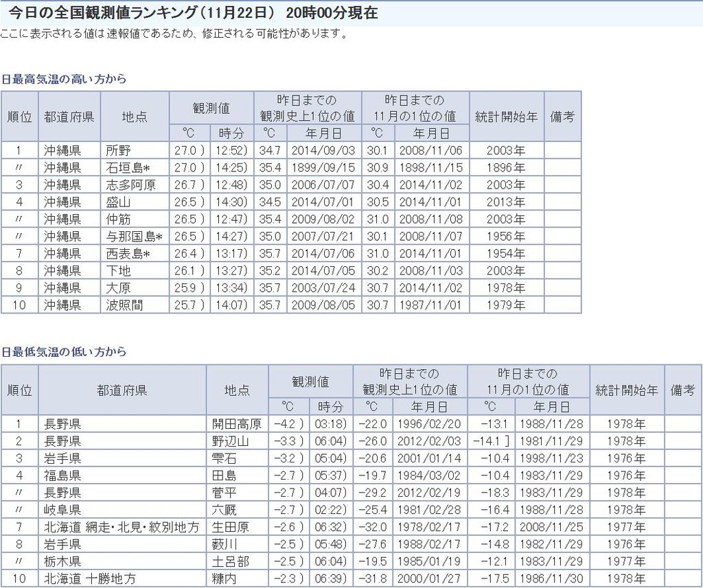Click the record date 2014/09/03
The height and width of the screenshot is (588, 703).
click(x=324, y=150)
